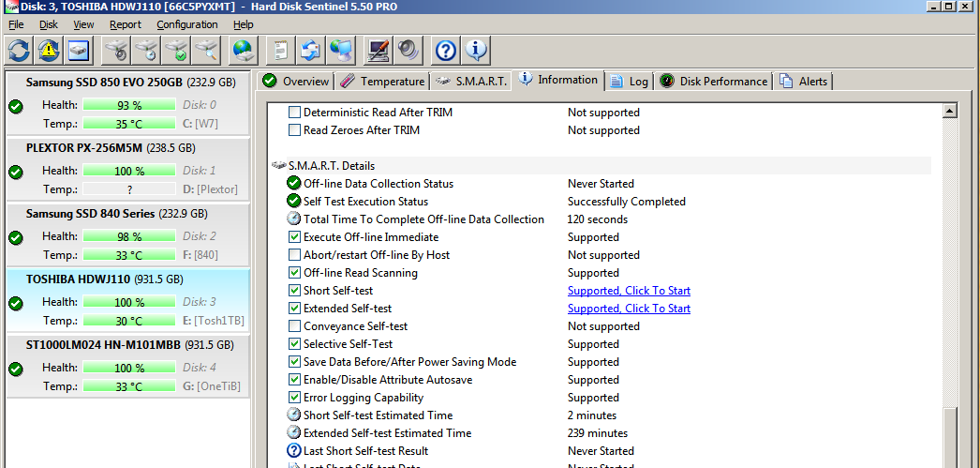Open the Configuration menu
Screen dimensions: 980x468
(186, 24)
